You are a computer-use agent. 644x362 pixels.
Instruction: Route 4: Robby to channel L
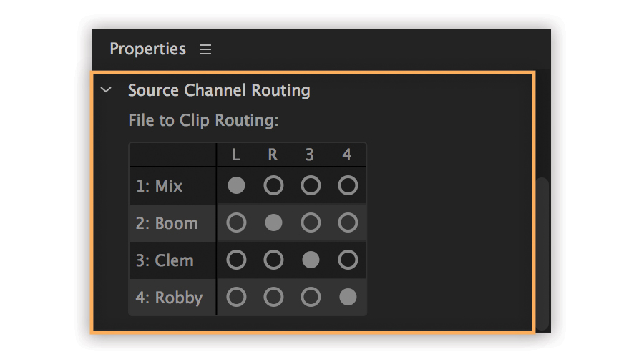point(236,298)
